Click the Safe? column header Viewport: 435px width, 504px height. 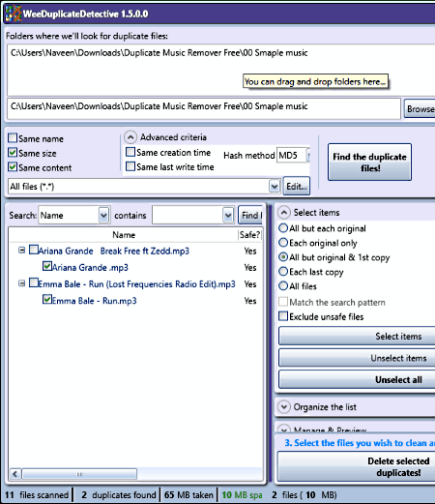pos(249,235)
